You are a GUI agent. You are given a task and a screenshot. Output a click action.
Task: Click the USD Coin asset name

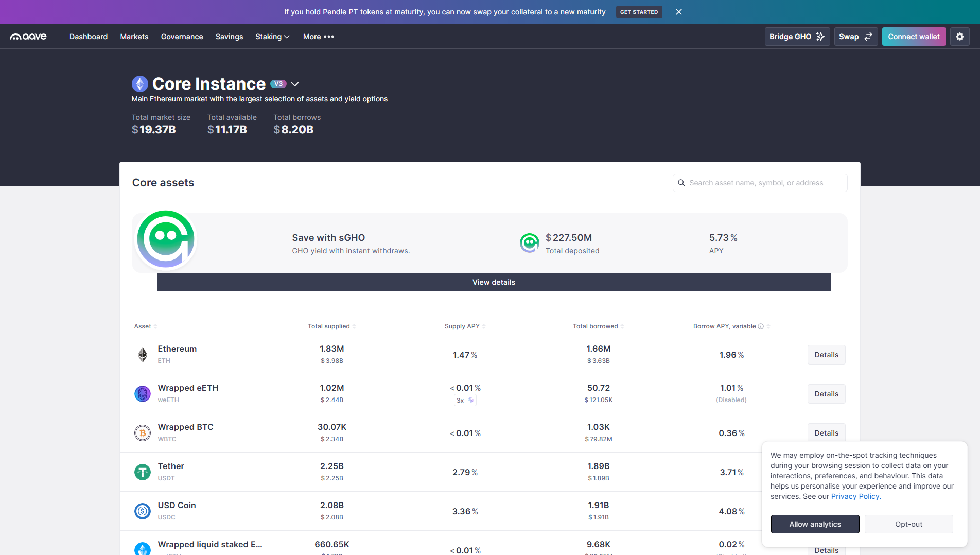click(177, 505)
